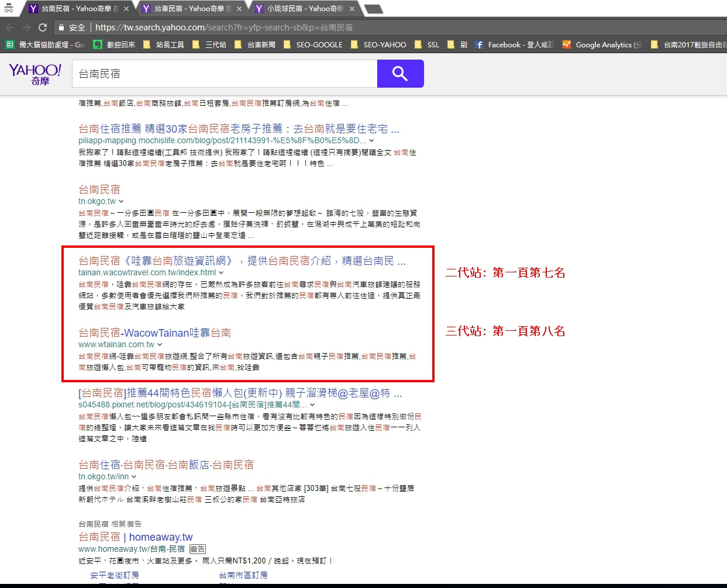
Task: Open the SSL bookmark folder
Action: (426, 44)
